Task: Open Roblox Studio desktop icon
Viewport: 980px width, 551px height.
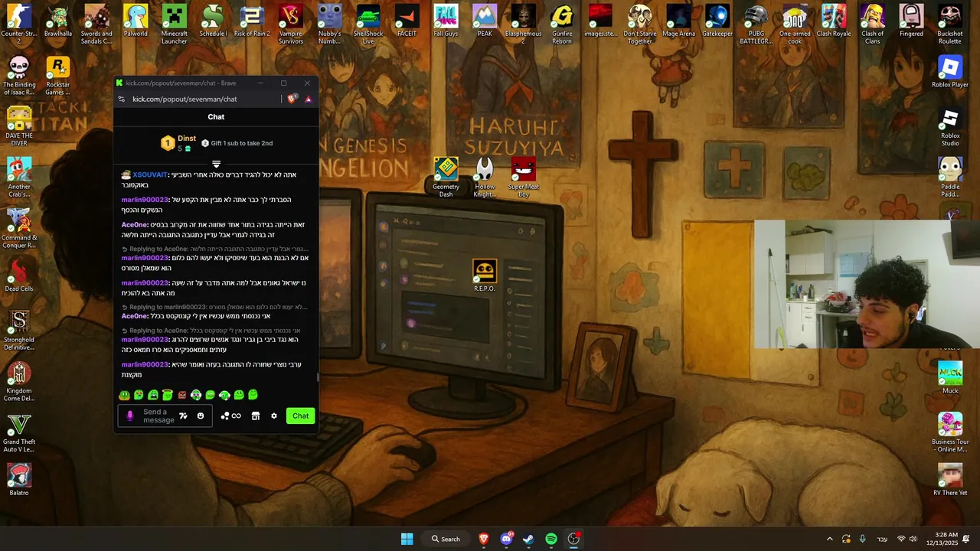Action: pyautogui.click(x=950, y=127)
